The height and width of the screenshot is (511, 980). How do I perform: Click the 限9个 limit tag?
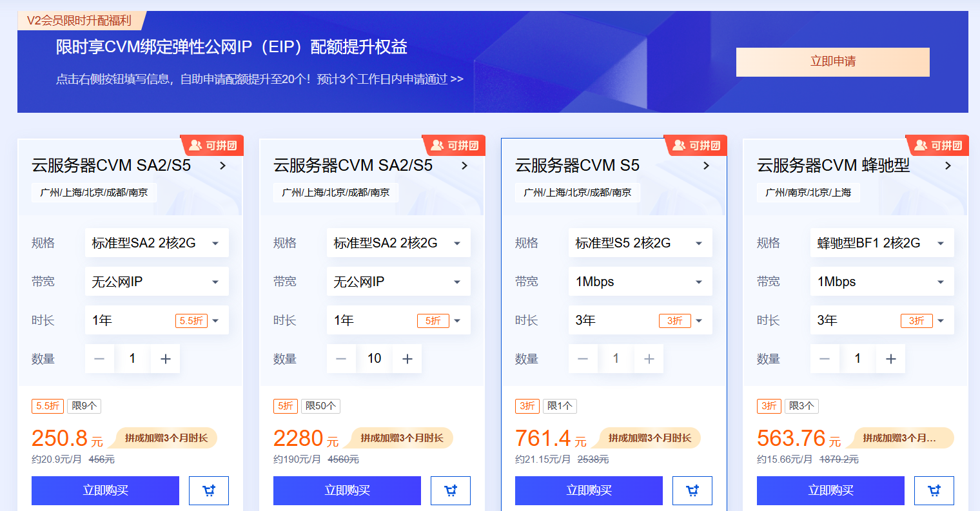84,406
